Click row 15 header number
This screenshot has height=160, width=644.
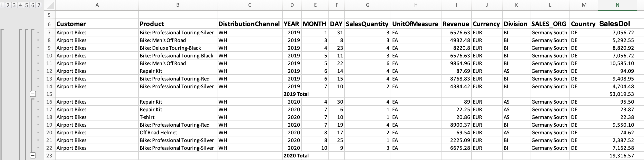(x=49, y=94)
